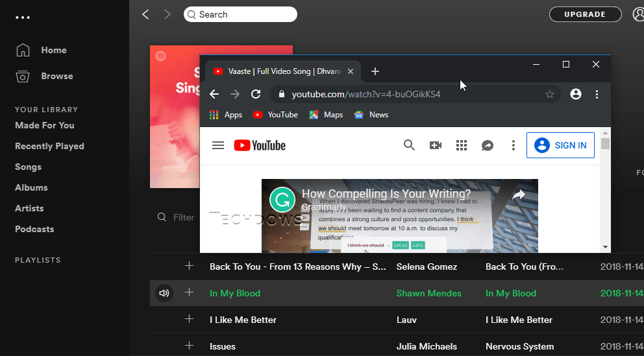Open Podcasts in Spotify library
The height and width of the screenshot is (356, 644).
[x=34, y=229]
